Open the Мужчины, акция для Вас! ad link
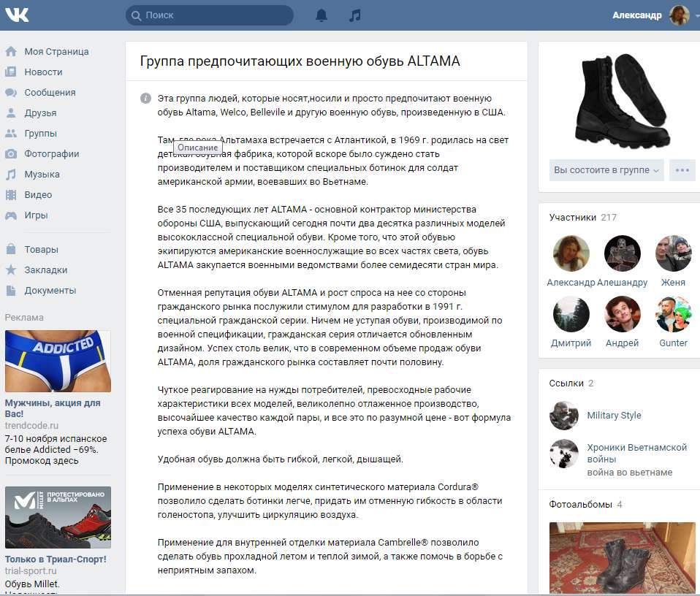This screenshot has height=596, width=700. pos(53,408)
